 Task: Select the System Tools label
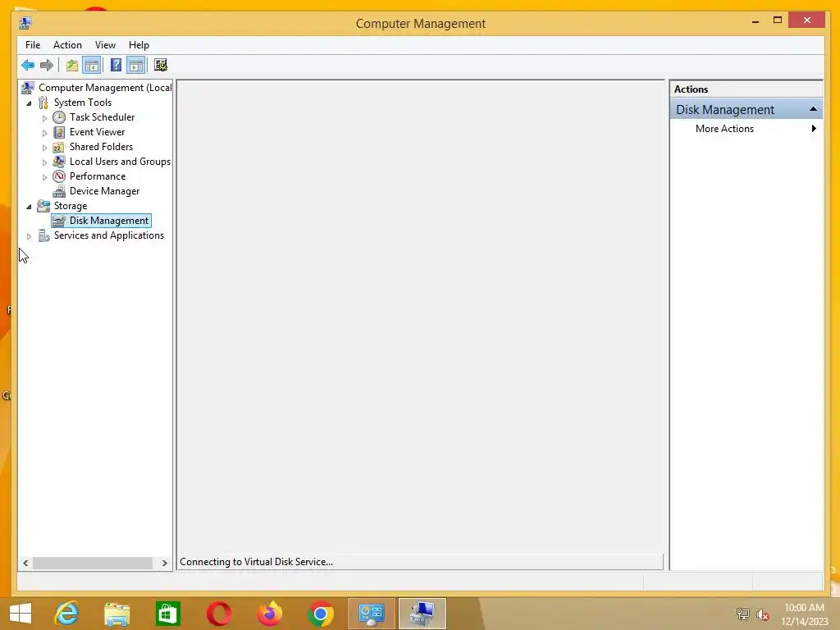[83, 103]
